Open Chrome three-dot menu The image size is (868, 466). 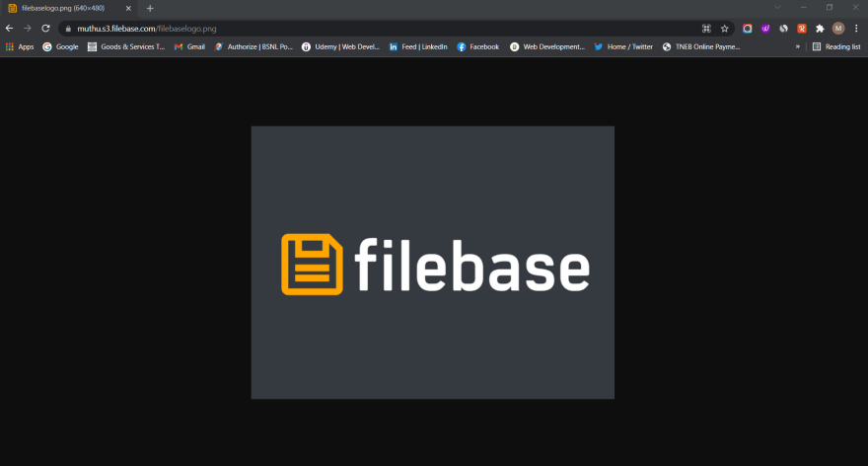[x=856, y=29]
